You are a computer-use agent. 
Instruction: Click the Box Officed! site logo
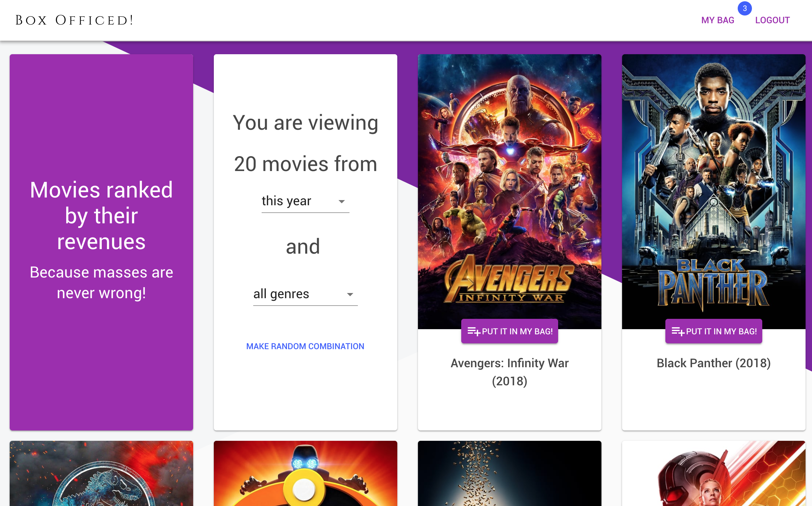pos(74,20)
